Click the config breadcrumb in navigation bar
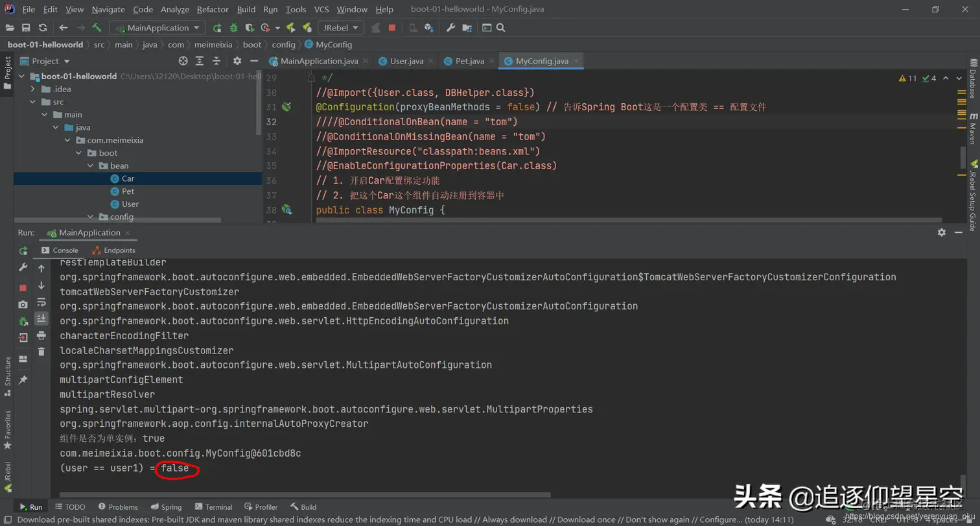This screenshot has width=980, height=526. click(x=283, y=45)
